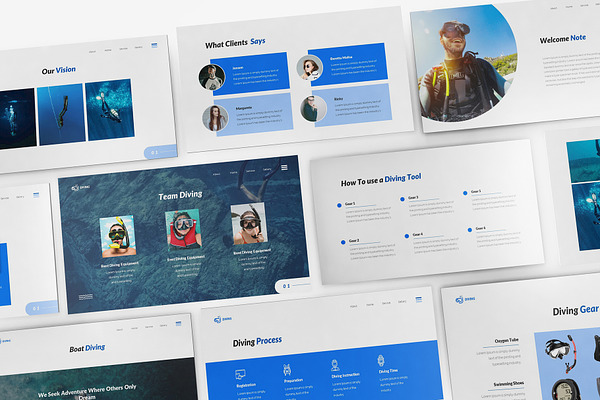Click Home in Diving Process slide navigation

pyautogui.click(x=370, y=305)
